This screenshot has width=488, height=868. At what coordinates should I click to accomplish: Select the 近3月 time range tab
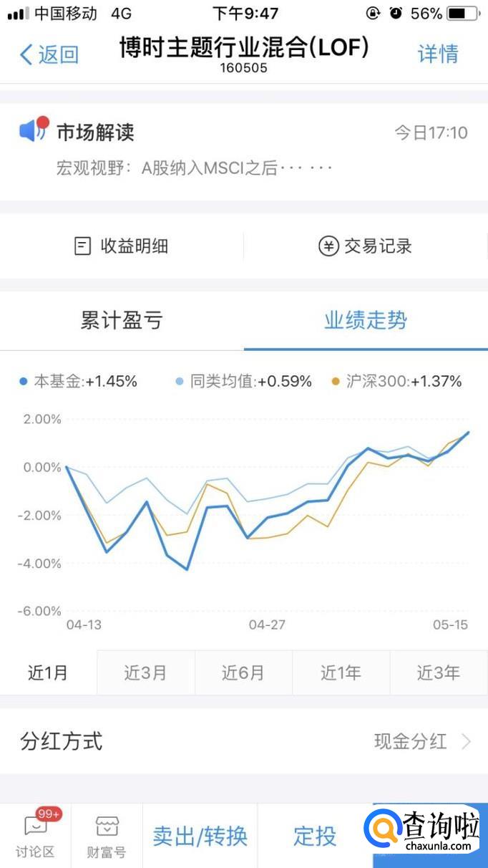[145, 672]
